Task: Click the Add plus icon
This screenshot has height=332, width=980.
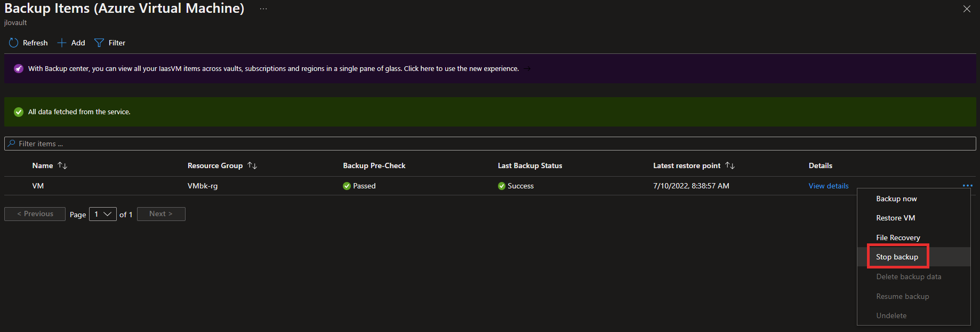Action: [62, 43]
